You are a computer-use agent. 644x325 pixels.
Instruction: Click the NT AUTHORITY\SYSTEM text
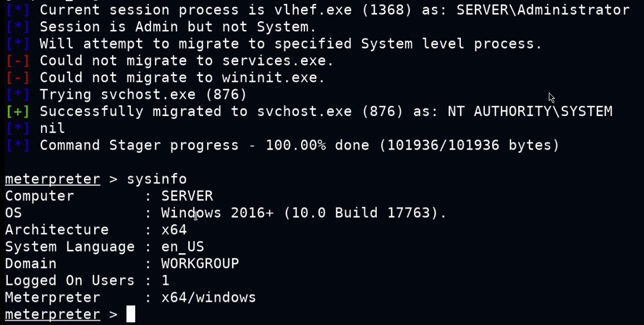pyautogui.click(x=530, y=111)
